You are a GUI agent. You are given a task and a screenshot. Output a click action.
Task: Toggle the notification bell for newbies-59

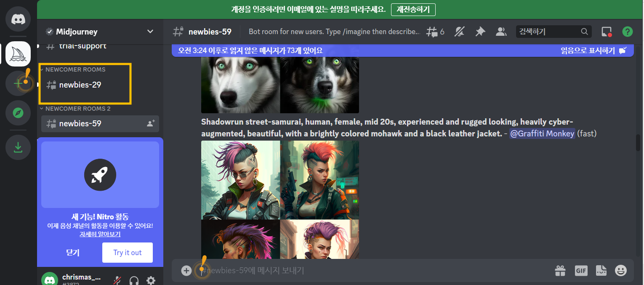click(459, 31)
